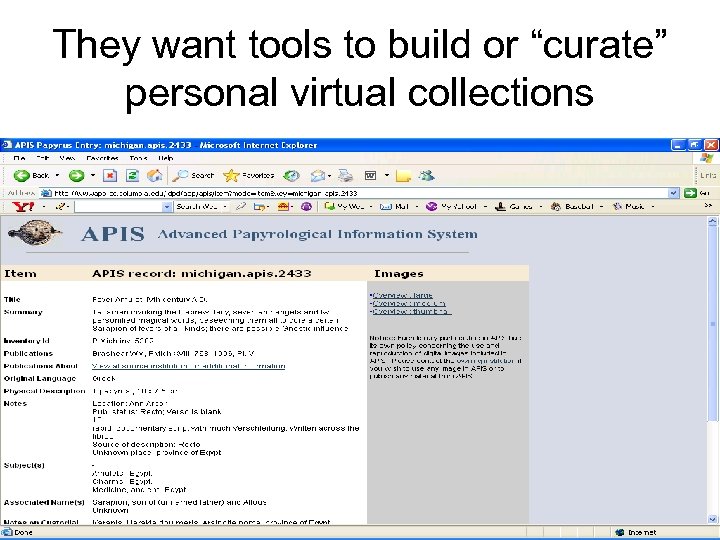Click the yellow Discuss note icon
720x540 pixels.
[x=403, y=176]
